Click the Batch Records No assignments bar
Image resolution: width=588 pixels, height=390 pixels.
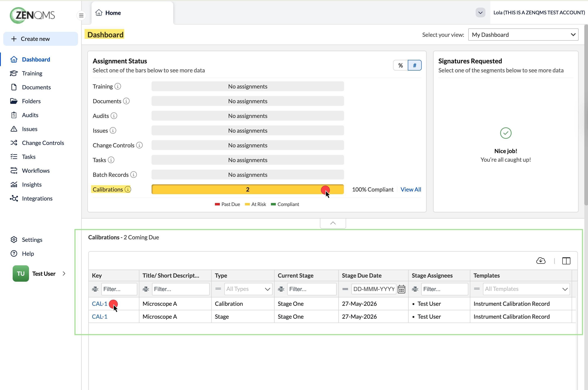[248, 175]
